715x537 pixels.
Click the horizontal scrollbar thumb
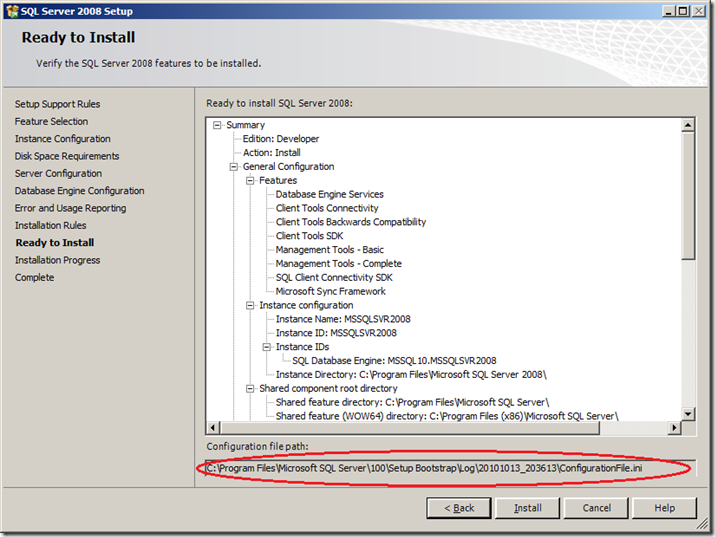[409, 428]
